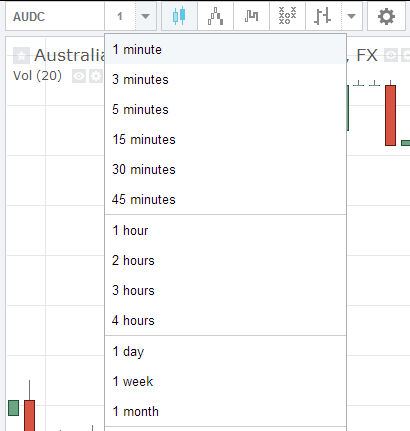Open the interval dropdown arrow
This screenshot has width=410, height=431.
point(145,16)
